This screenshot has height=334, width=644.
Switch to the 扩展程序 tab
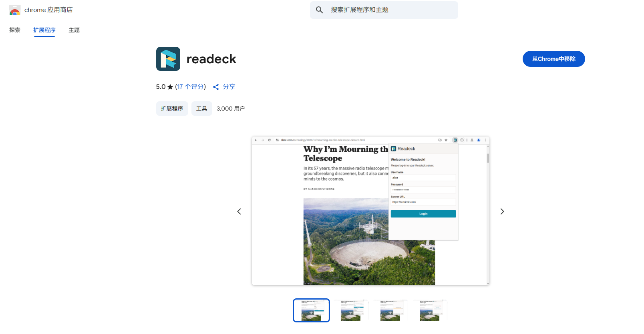44,30
